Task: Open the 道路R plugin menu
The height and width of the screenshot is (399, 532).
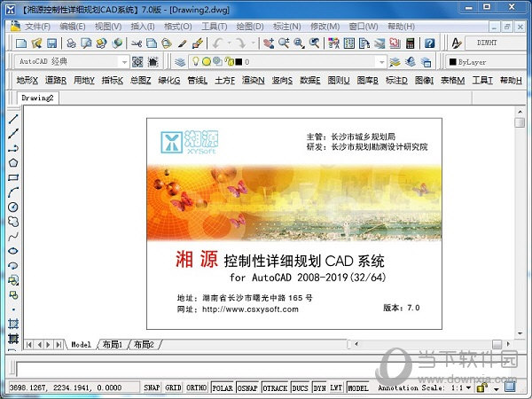Action: [56, 81]
